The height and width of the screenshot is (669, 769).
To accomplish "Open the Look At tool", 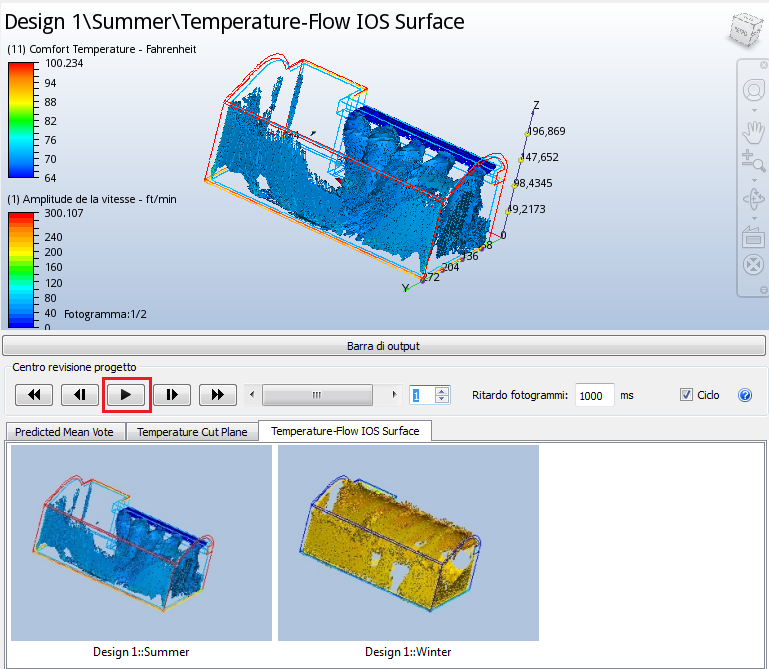I will (x=753, y=236).
